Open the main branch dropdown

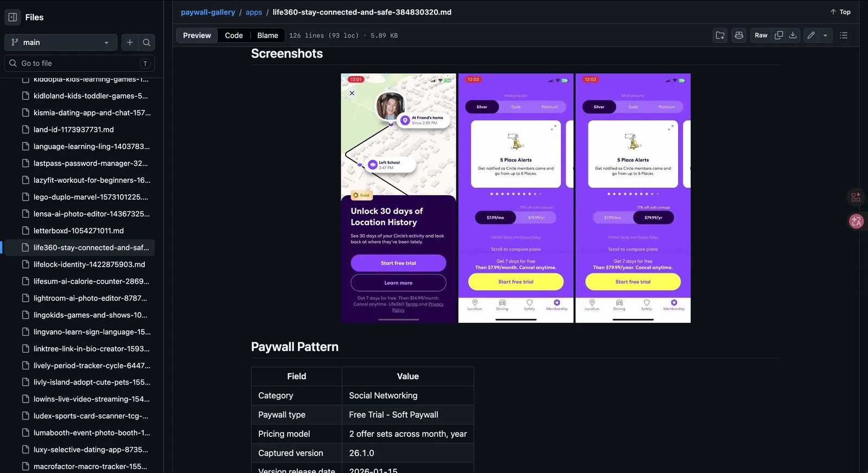(61, 42)
